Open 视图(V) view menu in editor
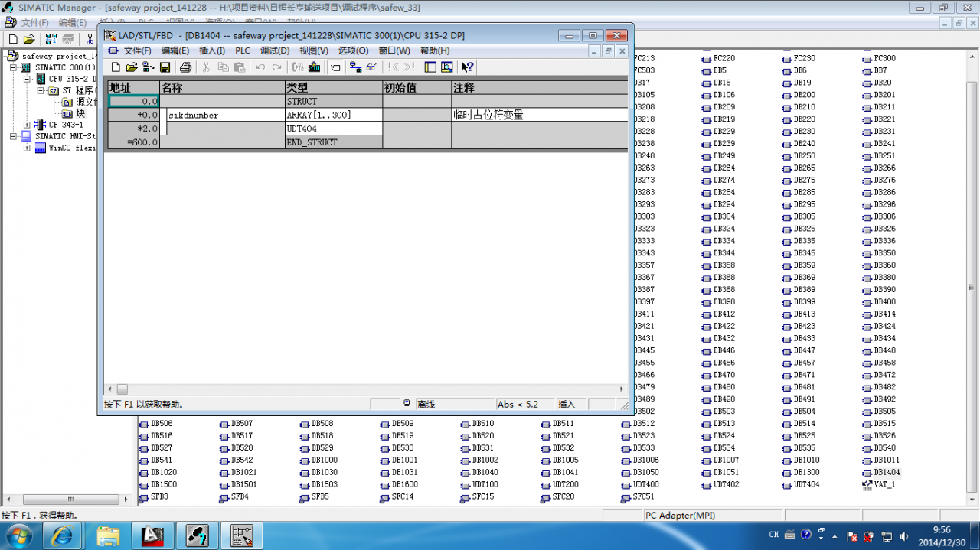The width and height of the screenshot is (980, 550). [314, 50]
